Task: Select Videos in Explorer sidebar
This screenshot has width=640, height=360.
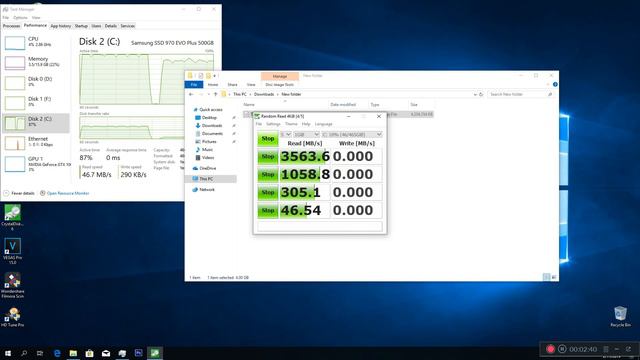Action: [x=207, y=158]
